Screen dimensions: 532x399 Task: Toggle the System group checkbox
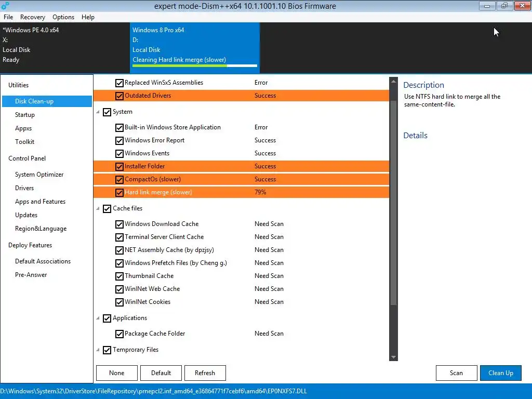pos(107,112)
